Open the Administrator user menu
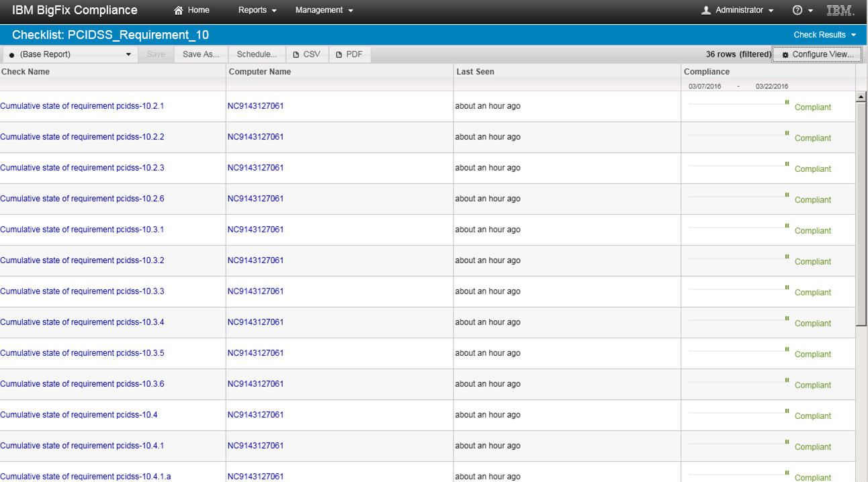This screenshot has width=868, height=482. pos(738,10)
